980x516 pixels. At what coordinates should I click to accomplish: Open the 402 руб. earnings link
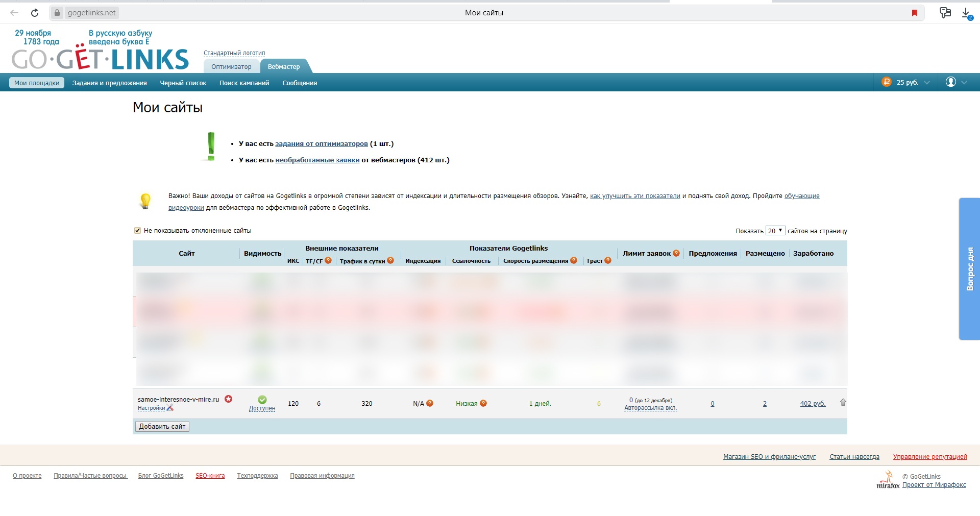[813, 403]
